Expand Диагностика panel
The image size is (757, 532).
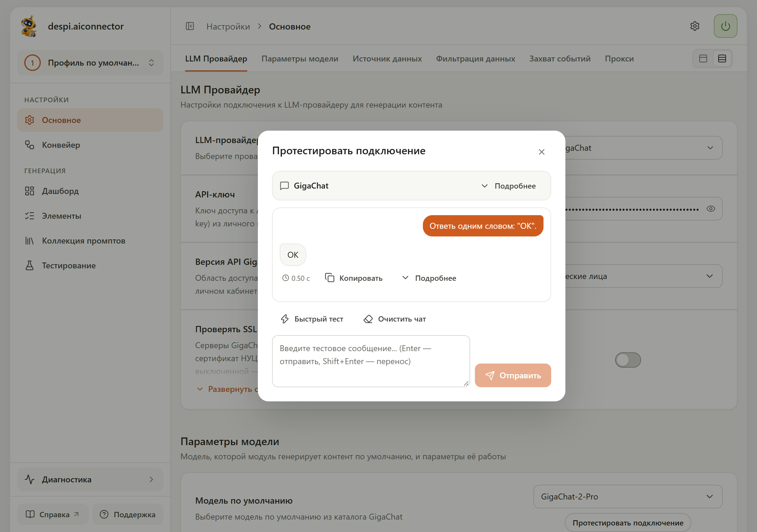coord(90,480)
